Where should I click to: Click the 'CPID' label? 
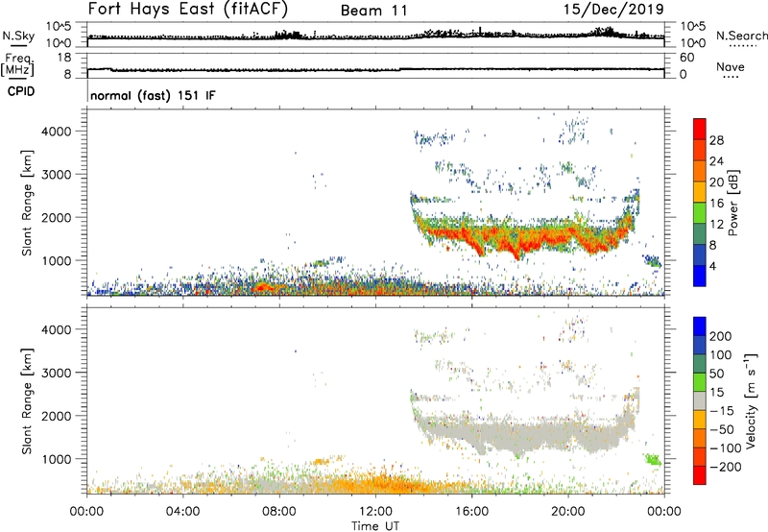pos(21,91)
